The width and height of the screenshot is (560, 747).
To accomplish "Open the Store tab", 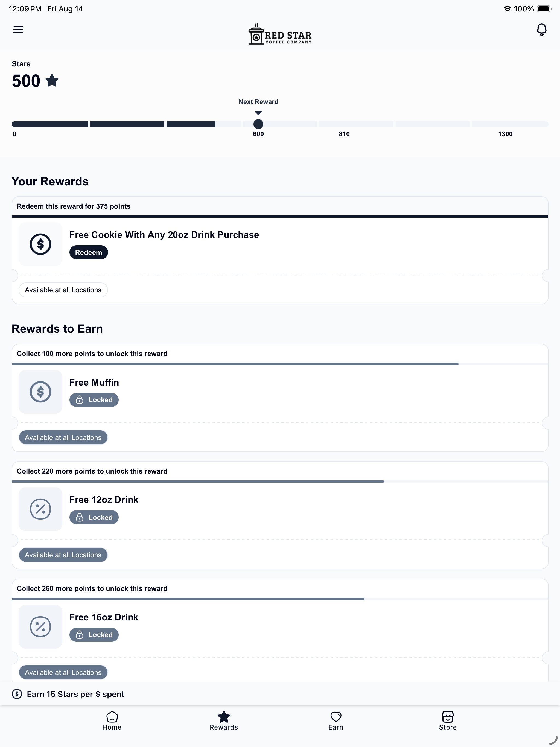I will [448, 721].
